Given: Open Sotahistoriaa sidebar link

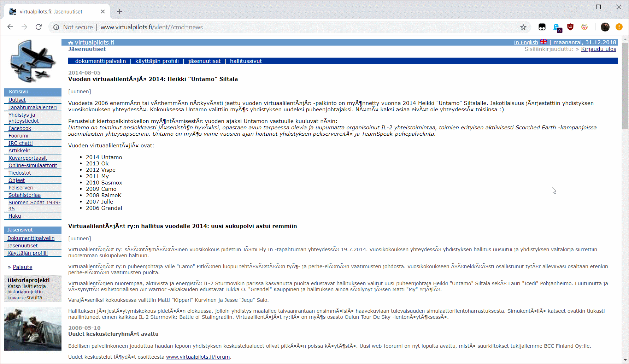Looking at the screenshot, I should coord(24,195).
